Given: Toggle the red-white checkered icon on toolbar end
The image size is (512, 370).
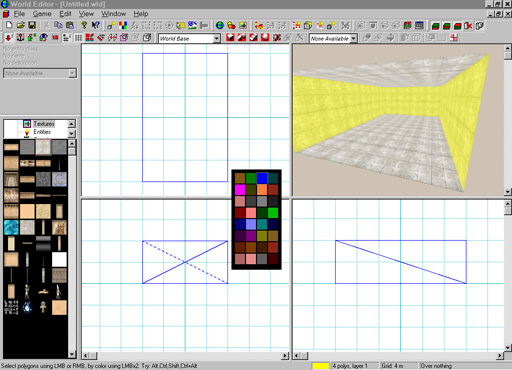Looking at the screenshot, I should pyautogui.click(x=454, y=38).
